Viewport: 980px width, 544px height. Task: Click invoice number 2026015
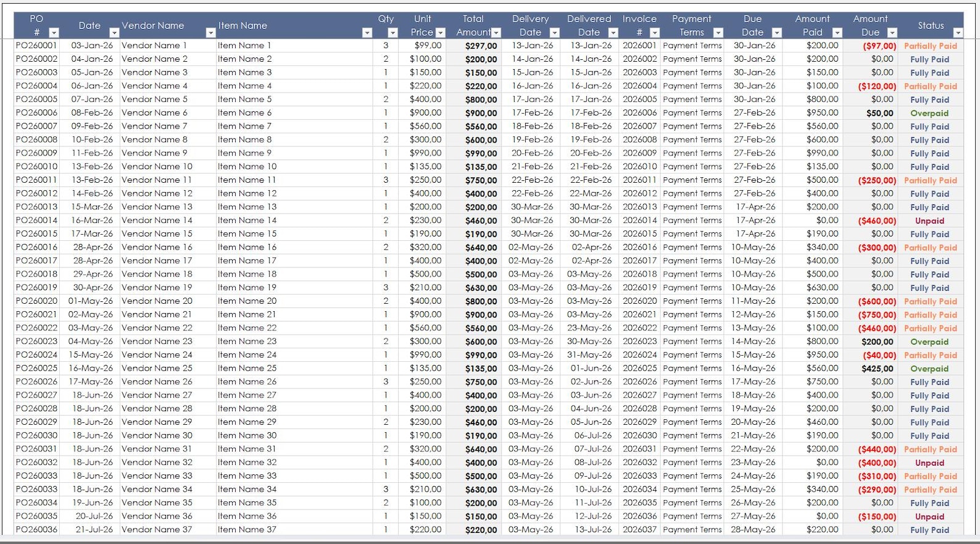(x=640, y=233)
